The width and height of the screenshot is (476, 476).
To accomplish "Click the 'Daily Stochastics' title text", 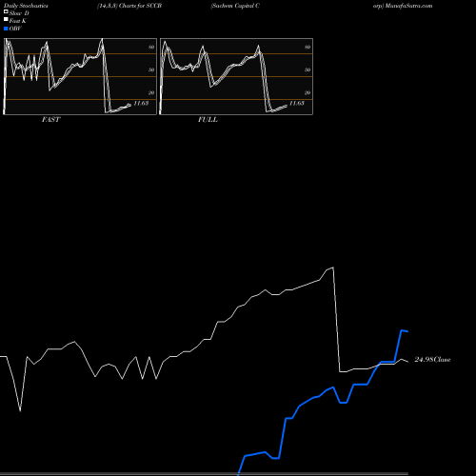I will point(26,6).
